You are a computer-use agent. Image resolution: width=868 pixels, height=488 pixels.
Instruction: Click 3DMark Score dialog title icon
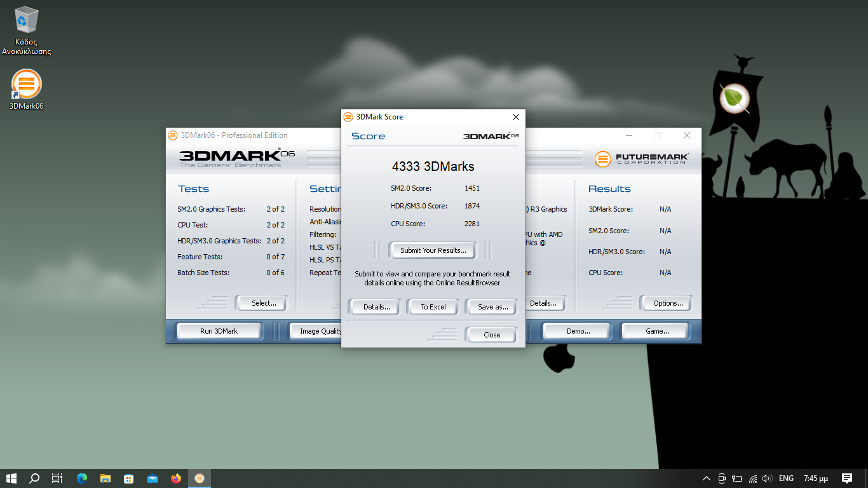click(348, 117)
